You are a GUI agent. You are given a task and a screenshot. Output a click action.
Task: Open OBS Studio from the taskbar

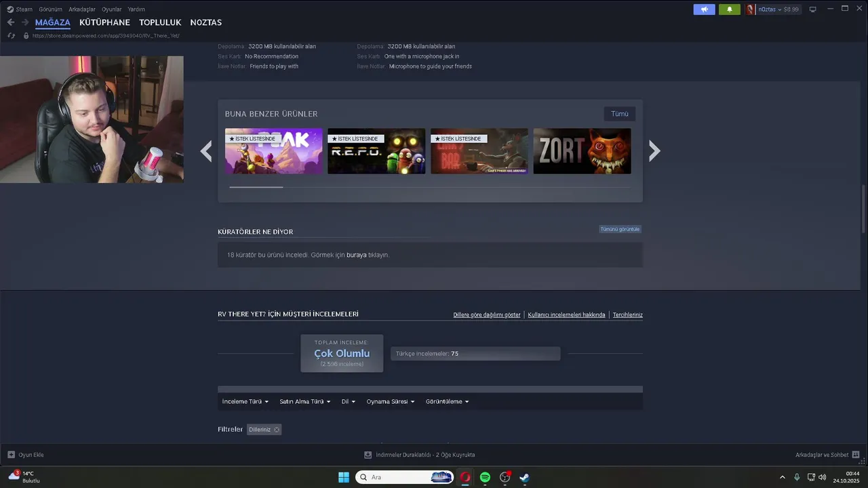point(505,477)
